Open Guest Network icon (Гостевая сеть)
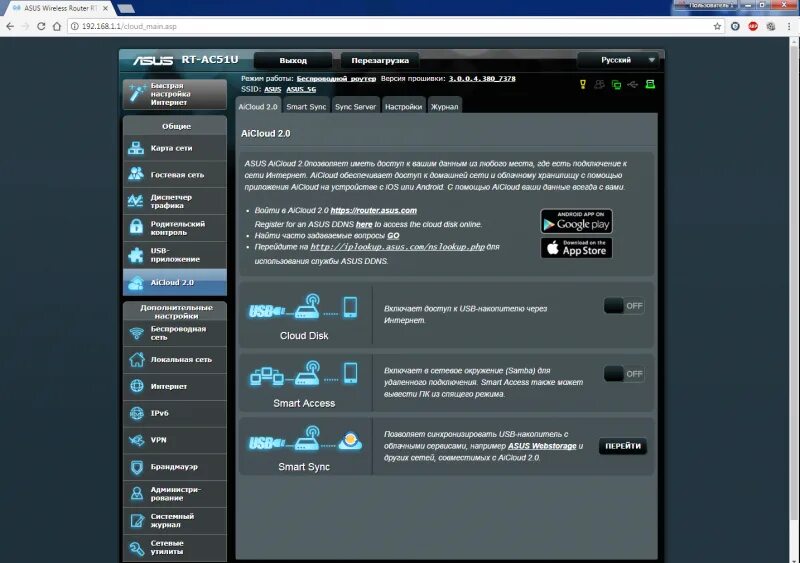Screen dimensions: 800x563 136,174
